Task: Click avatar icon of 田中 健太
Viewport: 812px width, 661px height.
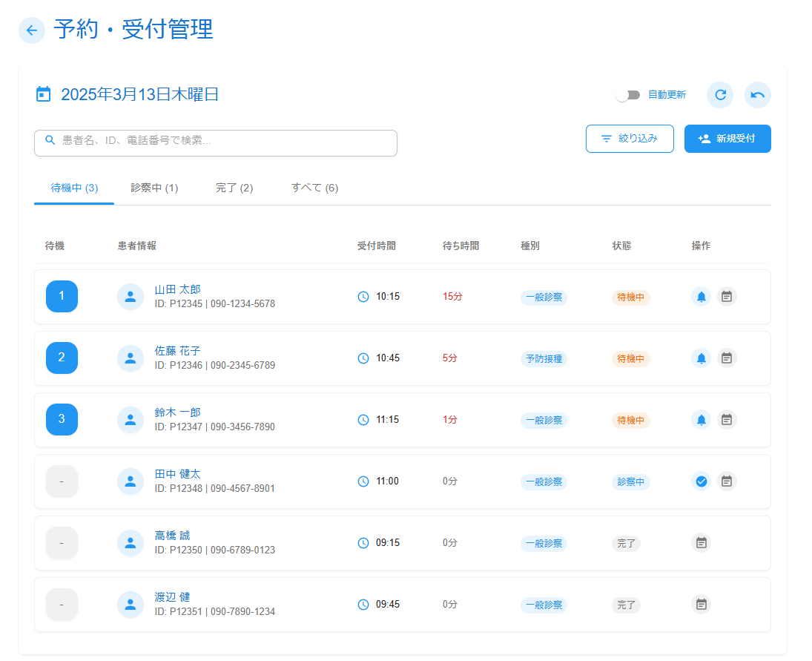Action: pos(131,481)
